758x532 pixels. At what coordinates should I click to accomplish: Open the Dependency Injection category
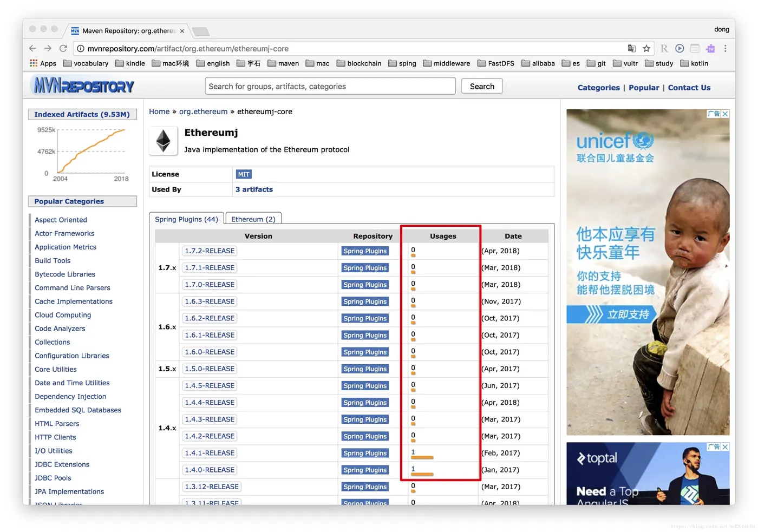tap(70, 397)
